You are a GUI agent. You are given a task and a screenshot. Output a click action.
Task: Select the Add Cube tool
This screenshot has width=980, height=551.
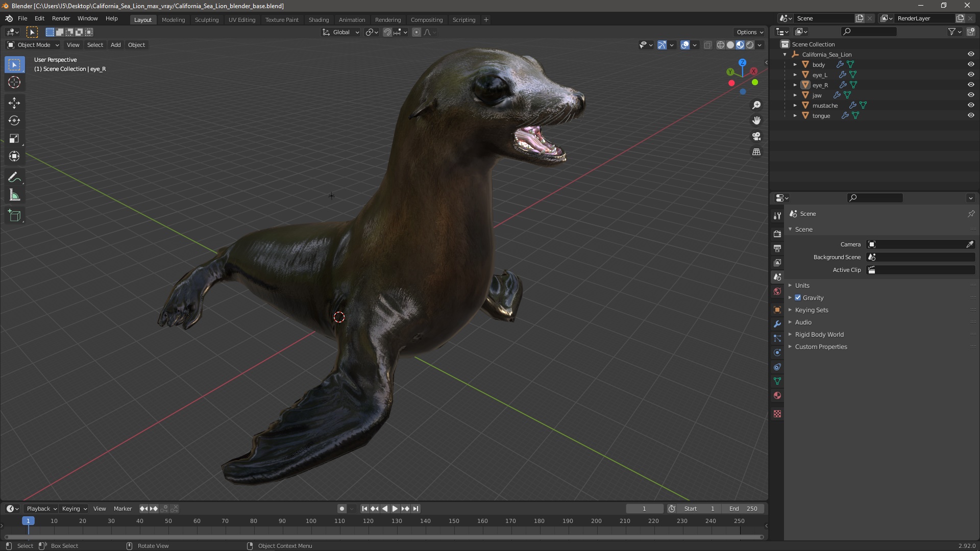(x=14, y=215)
